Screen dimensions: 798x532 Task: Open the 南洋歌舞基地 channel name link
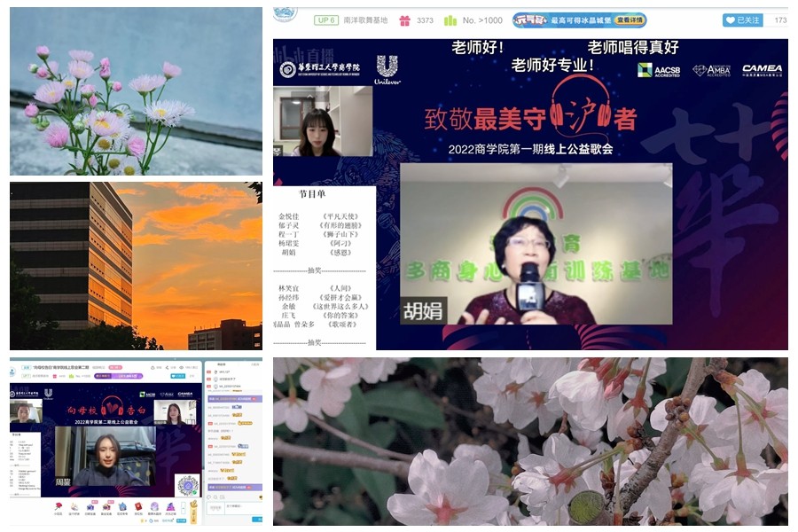point(364,20)
